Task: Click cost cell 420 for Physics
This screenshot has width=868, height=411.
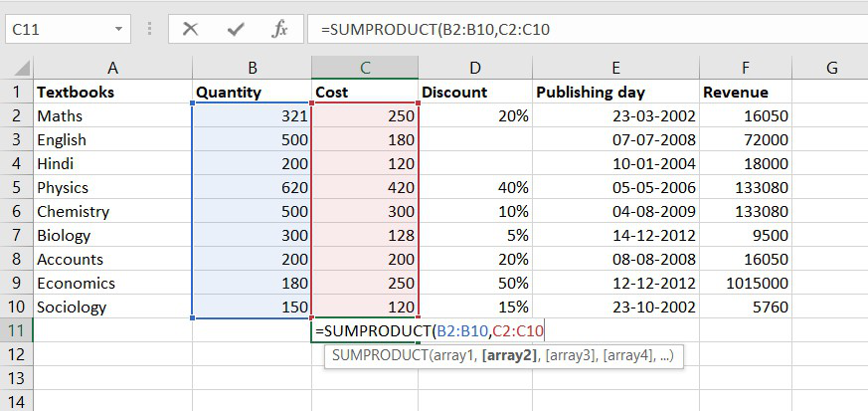Action: point(365,187)
